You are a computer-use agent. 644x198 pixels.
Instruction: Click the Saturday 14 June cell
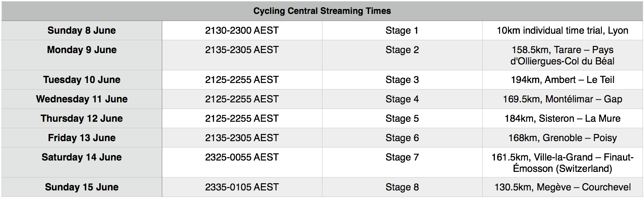[82, 158]
